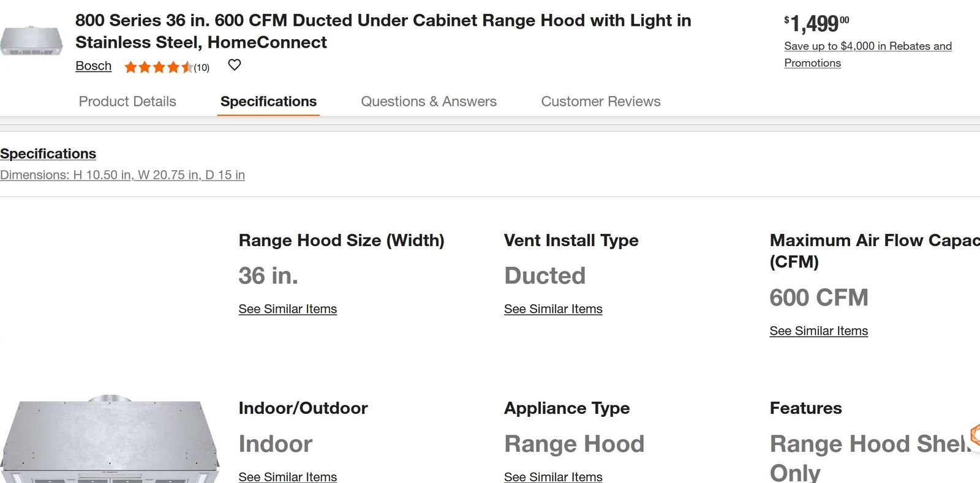Switch to the Product Details tab
This screenshot has height=483, width=980.
click(127, 102)
